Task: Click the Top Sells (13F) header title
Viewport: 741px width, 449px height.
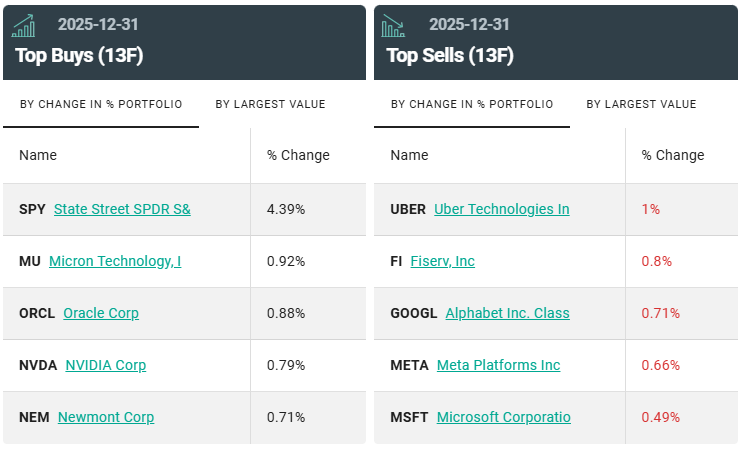Action: 450,55
